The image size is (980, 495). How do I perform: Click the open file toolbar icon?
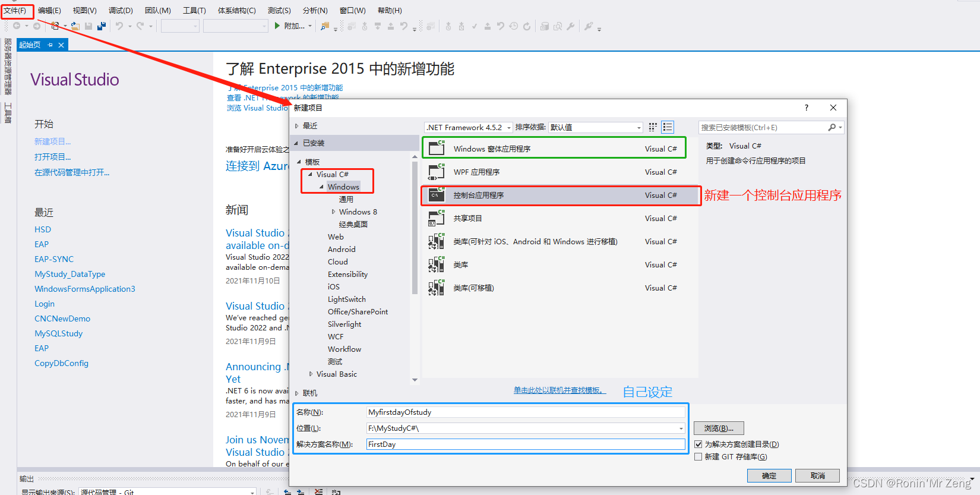click(75, 26)
